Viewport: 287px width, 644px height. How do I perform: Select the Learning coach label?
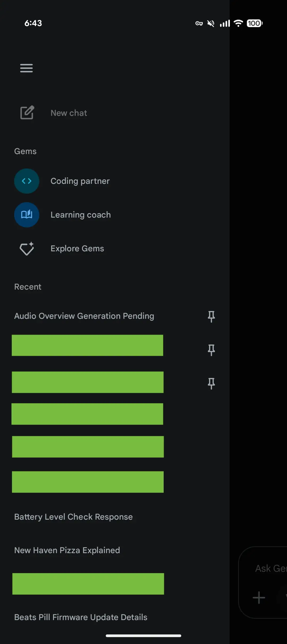click(81, 215)
